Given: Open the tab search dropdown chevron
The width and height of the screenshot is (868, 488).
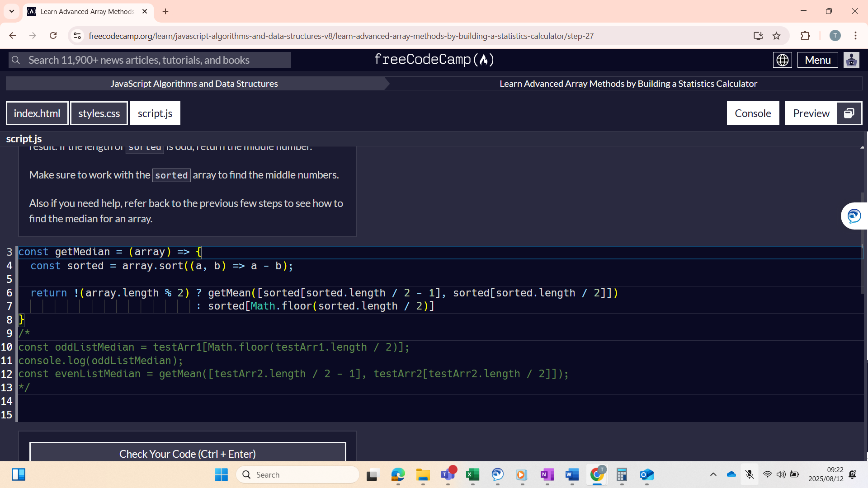Looking at the screenshot, I should click(12, 11).
